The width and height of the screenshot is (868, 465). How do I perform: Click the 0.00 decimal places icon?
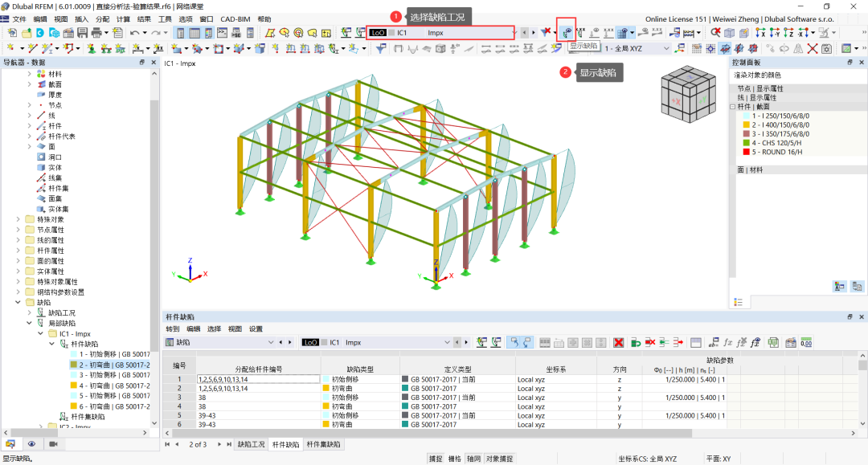pos(806,343)
